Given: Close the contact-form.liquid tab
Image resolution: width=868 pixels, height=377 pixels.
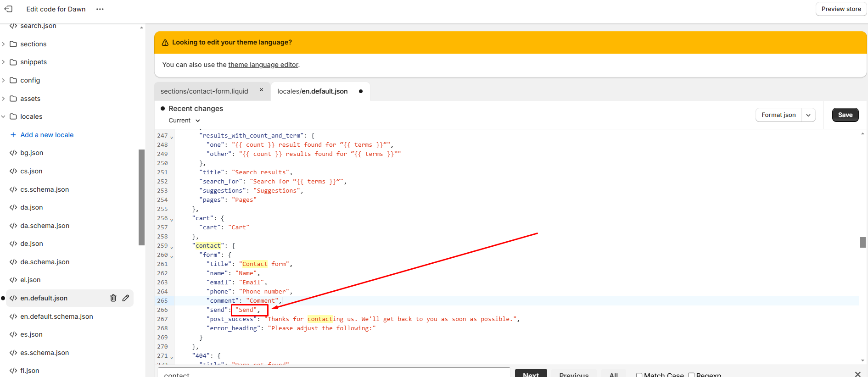Looking at the screenshot, I should [x=262, y=90].
